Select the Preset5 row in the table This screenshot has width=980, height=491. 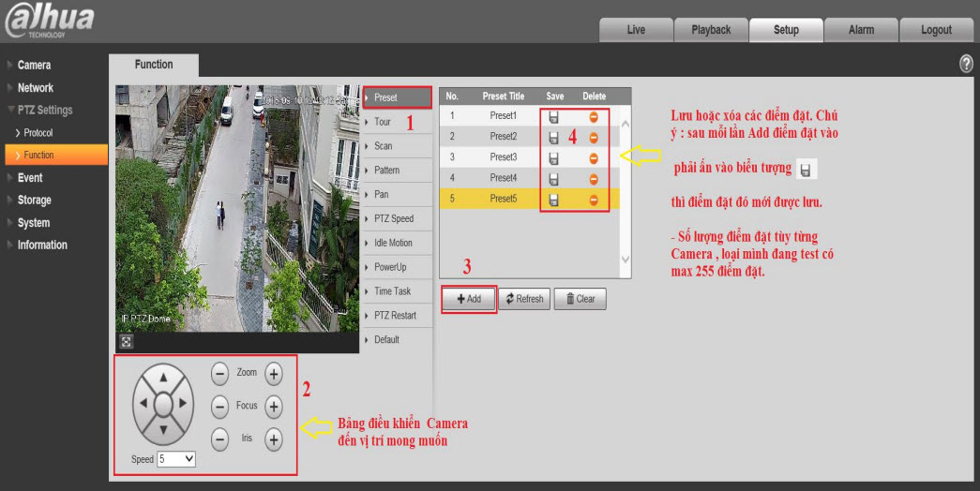point(503,199)
